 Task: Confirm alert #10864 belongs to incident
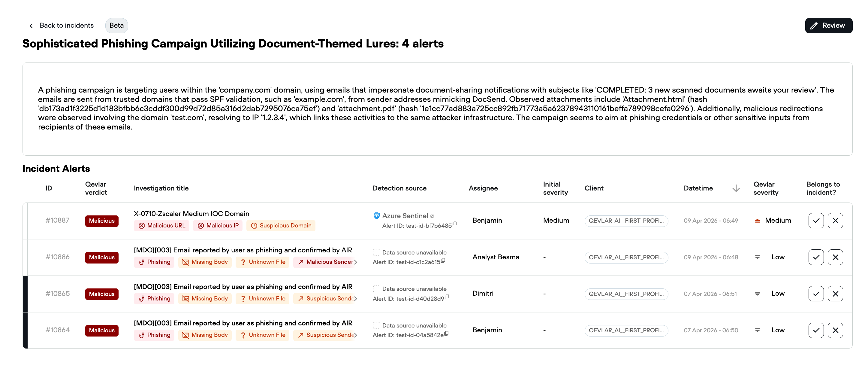816,330
